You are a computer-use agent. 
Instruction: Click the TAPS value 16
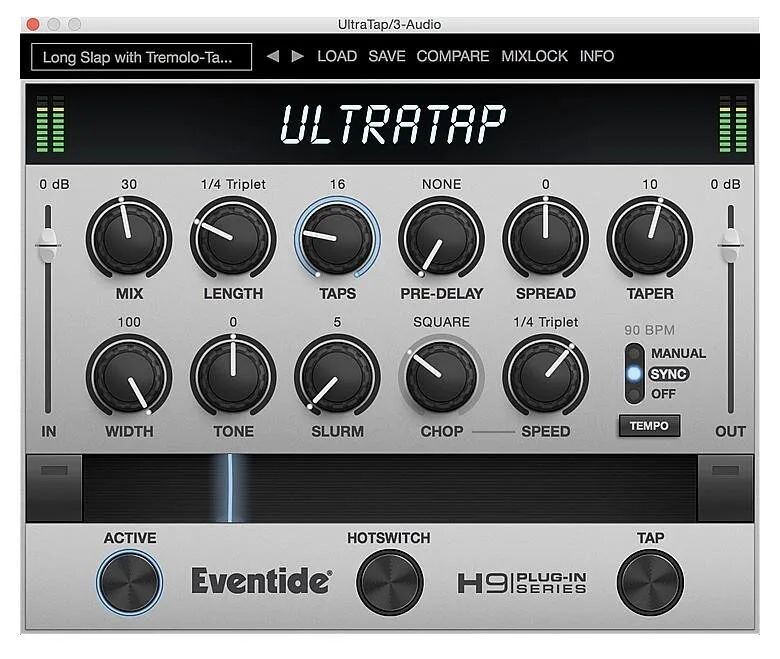pos(337,184)
